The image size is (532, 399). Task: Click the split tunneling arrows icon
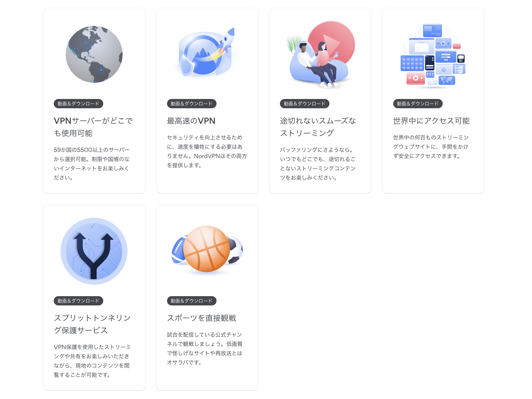(94, 251)
